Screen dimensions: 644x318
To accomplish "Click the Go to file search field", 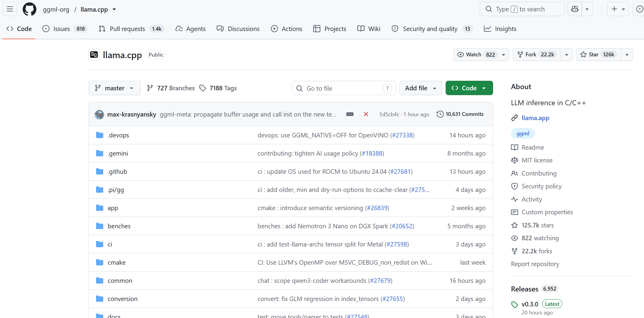I will pos(344,88).
